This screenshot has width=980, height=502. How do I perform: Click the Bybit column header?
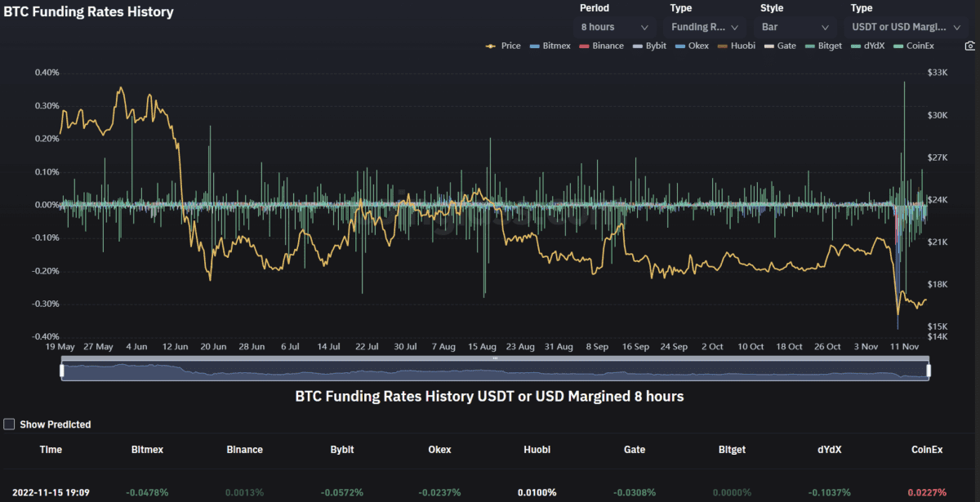click(341, 449)
